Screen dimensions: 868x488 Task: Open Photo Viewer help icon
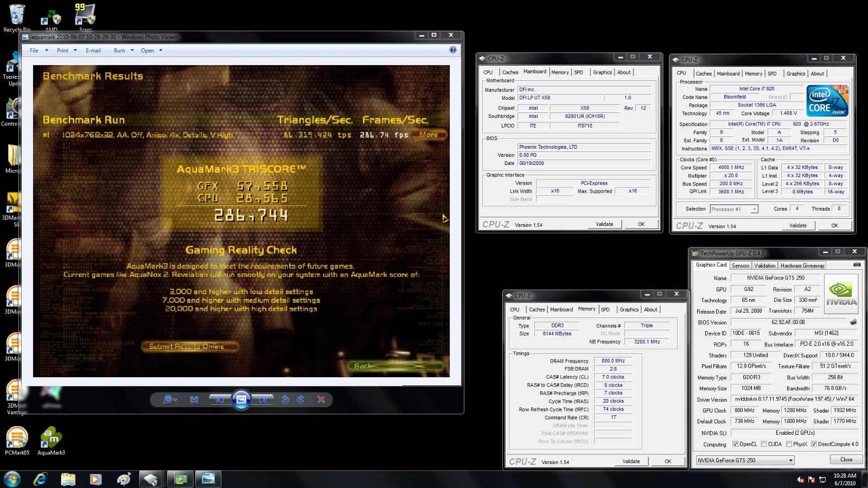point(453,50)
